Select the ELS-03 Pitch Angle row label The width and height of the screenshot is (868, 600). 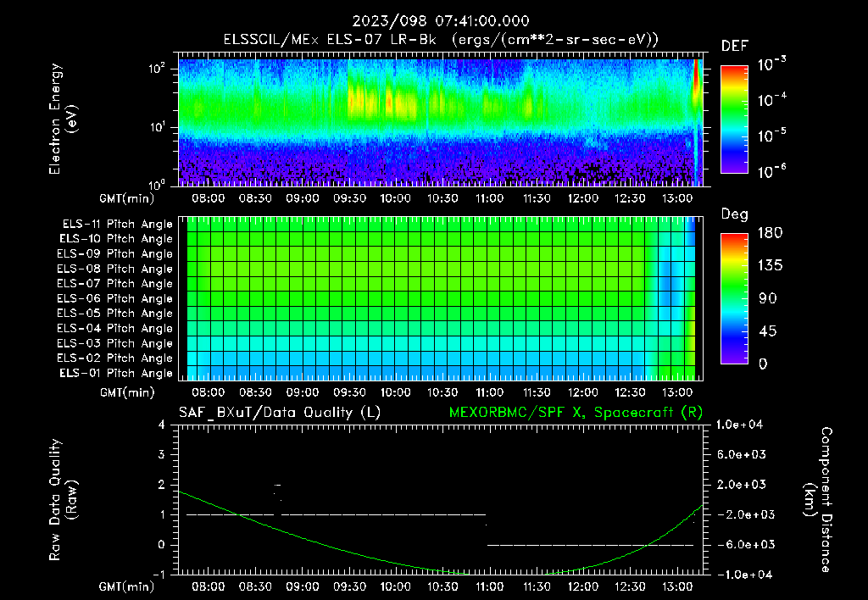pyautogui.click(x=114, y=344)
